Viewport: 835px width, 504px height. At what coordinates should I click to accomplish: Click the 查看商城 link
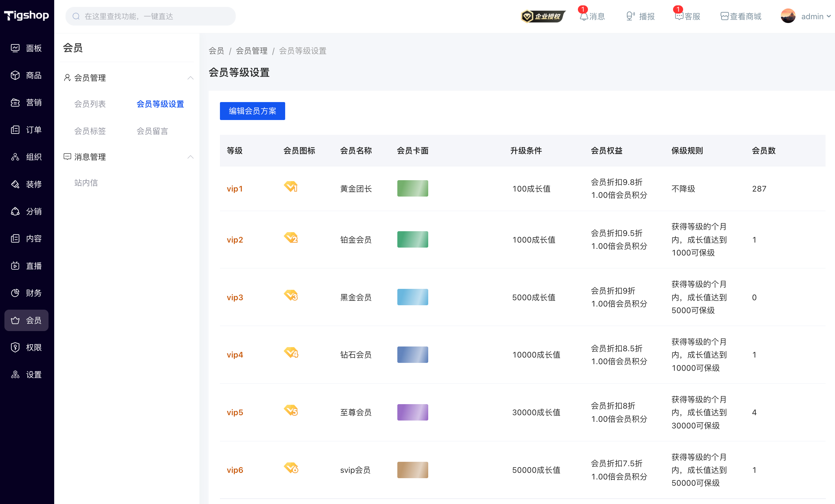(x=741, y=16)
